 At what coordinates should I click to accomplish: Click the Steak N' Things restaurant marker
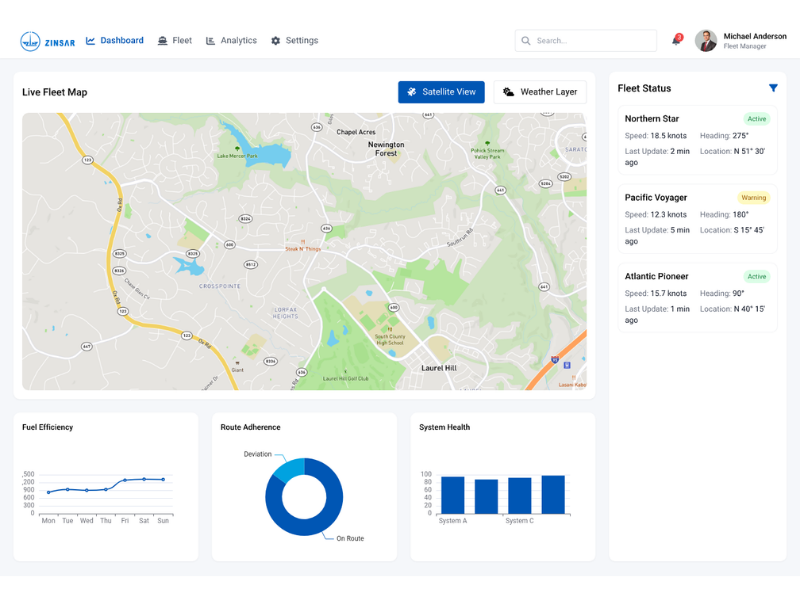pos(303,242)
